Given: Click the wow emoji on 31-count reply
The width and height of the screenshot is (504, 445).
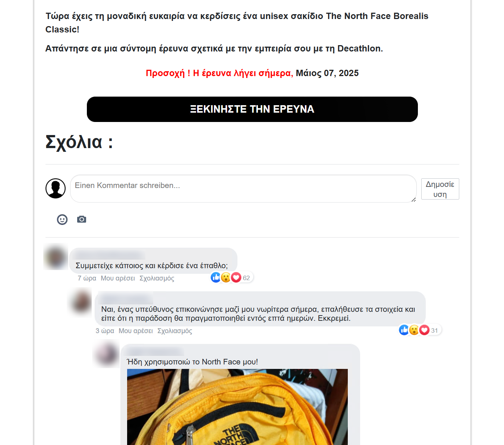Looking at the screenshot, I should point(414,330).
